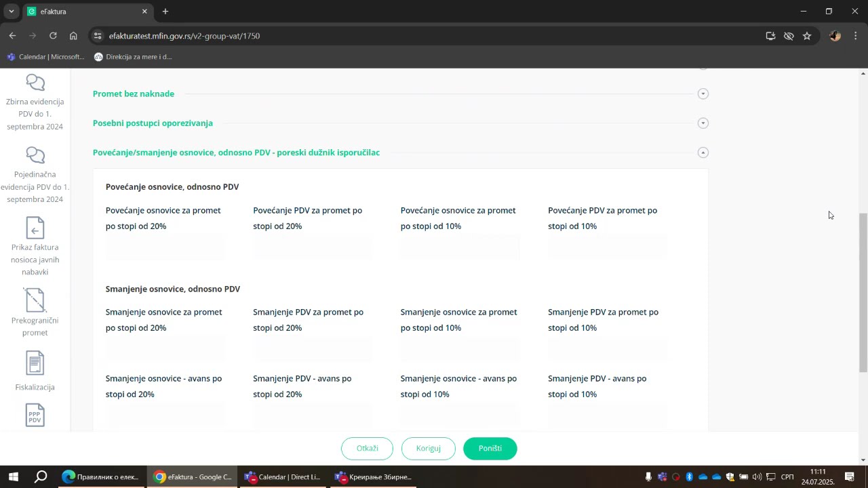This screenshot has width=868, height=488.
Task: Click Smanjenje PDV za promet 10% field
Action: click(607, 350)
